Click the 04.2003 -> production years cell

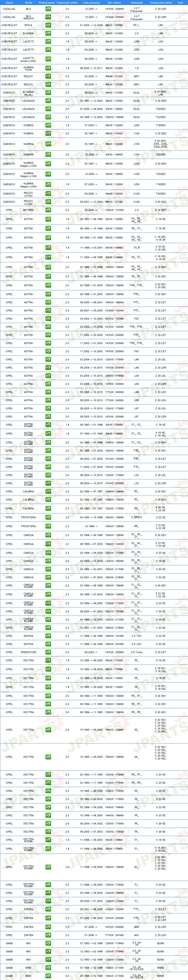(x=91, y=652)
